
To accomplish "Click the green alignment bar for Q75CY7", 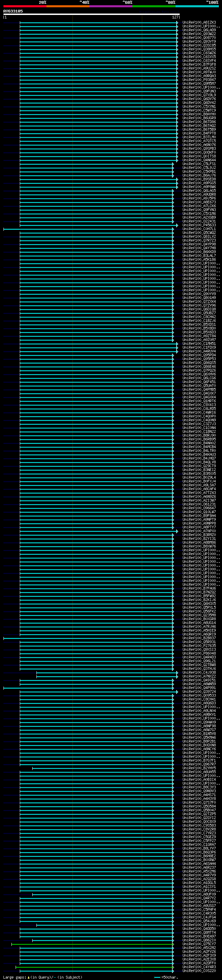I will coord(93,944).
